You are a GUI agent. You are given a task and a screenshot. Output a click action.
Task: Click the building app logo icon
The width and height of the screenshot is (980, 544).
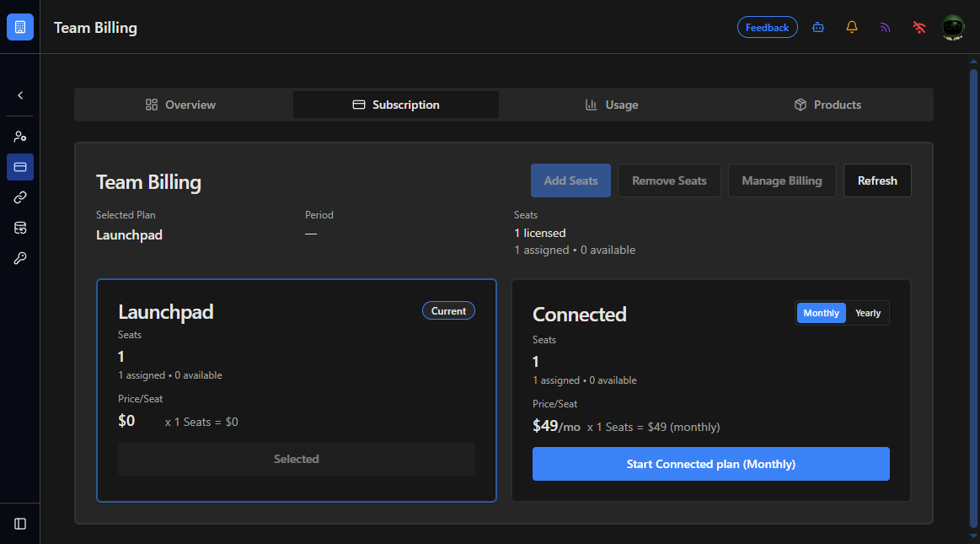click(20, 27)
